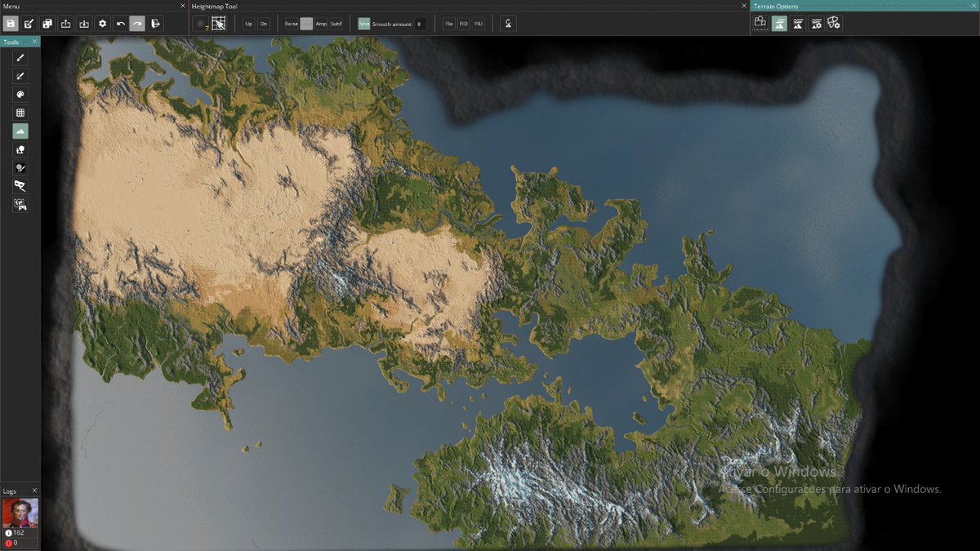Select the Dn heightmap mode
Viewport: 980px width, 551px height.
coord(263,24)
